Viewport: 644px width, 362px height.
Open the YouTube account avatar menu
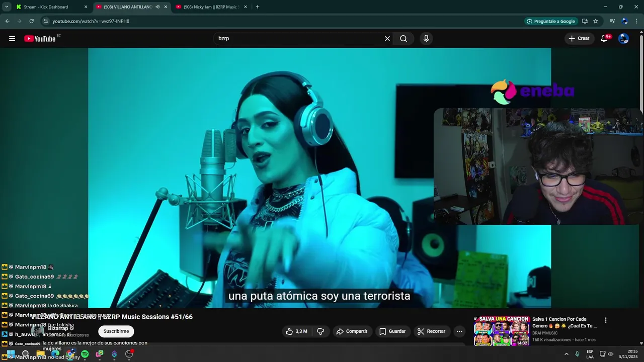click(623, 39)
